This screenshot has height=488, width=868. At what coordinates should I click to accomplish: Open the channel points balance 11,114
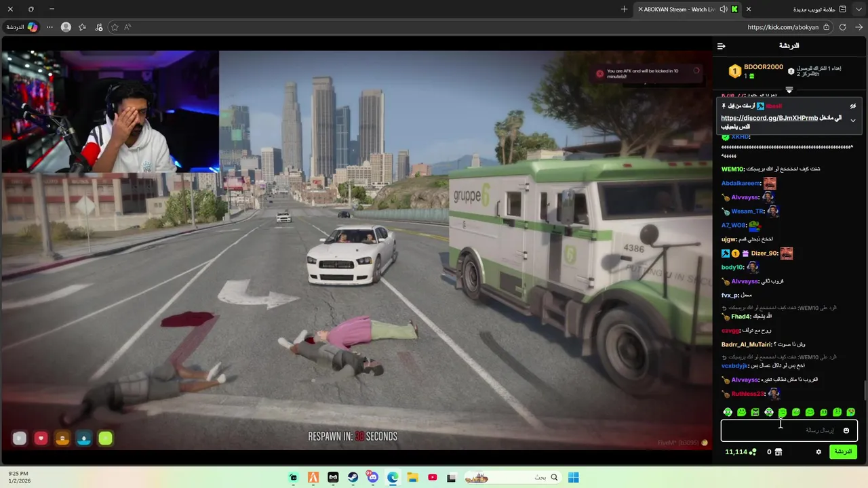point(741,452)
